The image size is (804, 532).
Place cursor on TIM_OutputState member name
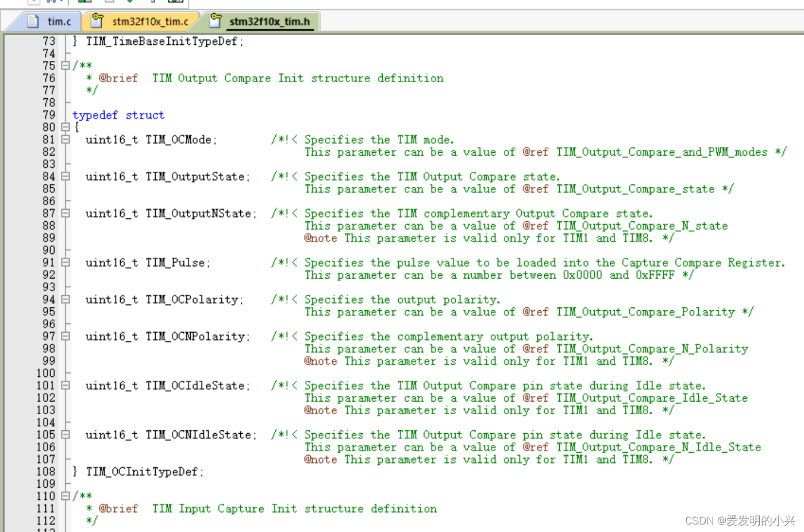click(x=195, y=176)
